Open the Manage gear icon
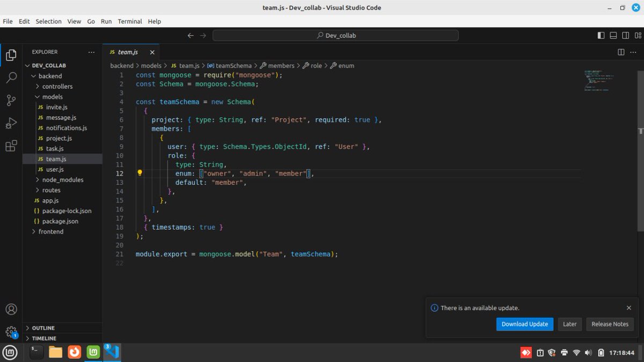 coord(11,332)
